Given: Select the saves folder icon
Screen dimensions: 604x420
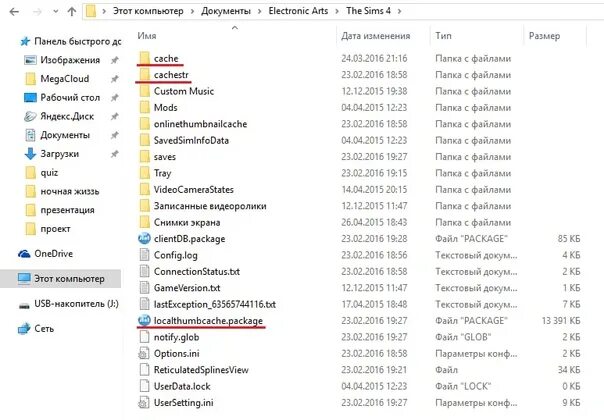Looking at the screenshot, I should click(144, 157).
